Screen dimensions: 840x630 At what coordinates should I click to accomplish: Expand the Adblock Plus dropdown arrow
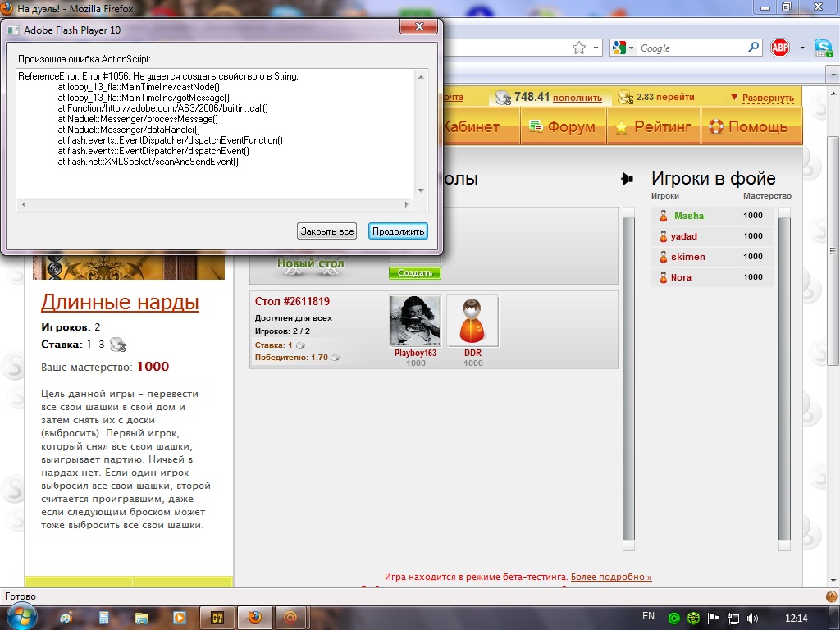pos(802,48)
